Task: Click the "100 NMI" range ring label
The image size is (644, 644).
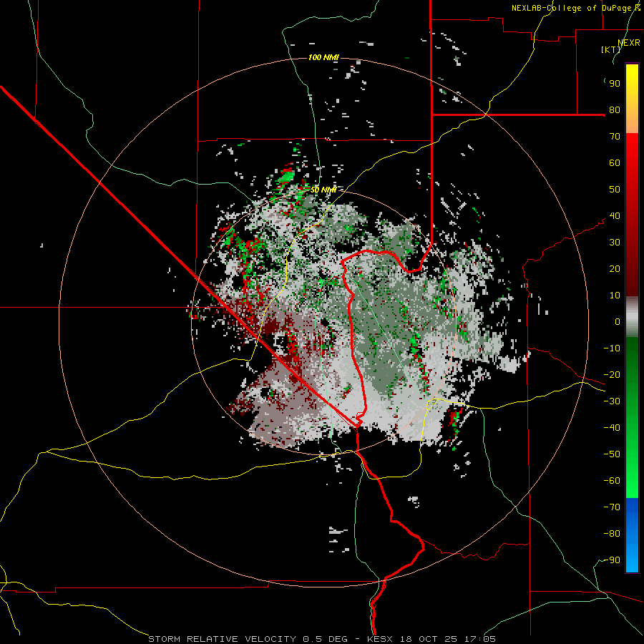Action: tap(323, 57)
